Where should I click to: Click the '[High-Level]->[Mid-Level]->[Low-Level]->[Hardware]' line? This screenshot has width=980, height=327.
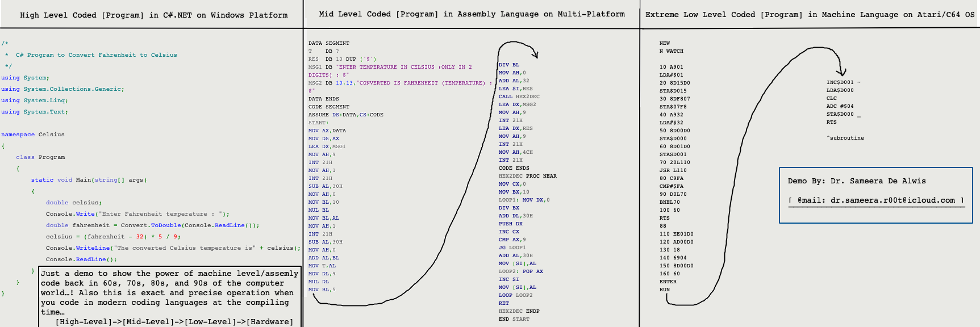tap(174, 322)
